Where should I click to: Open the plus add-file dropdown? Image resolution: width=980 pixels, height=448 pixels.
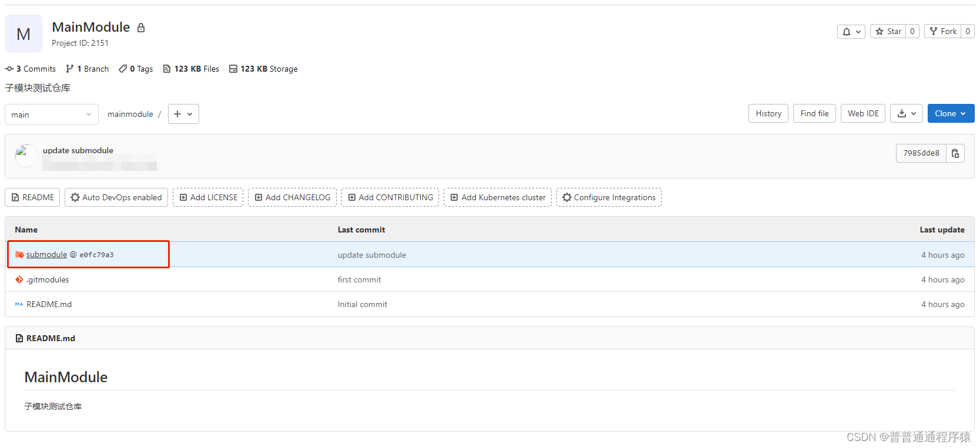pos(183,114)
